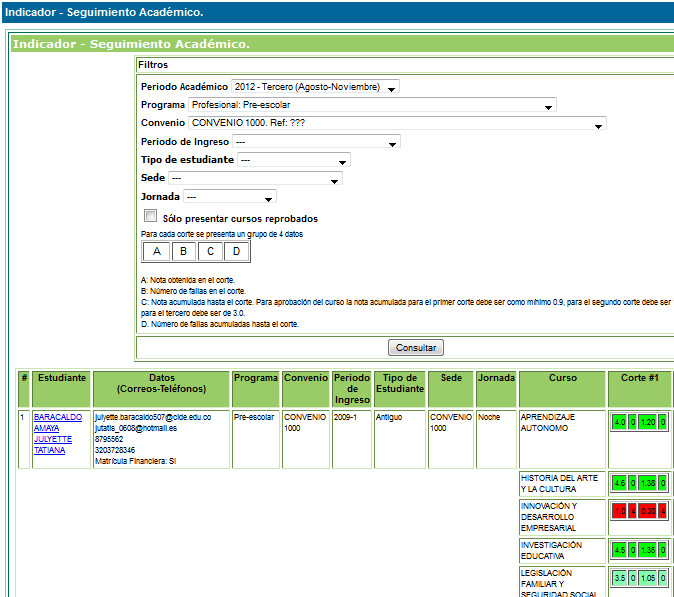Open student link BARACALDO AMAYA JULYETTE TATIANA
Viewport: 674px width, 597px height.
pos(58,434)
